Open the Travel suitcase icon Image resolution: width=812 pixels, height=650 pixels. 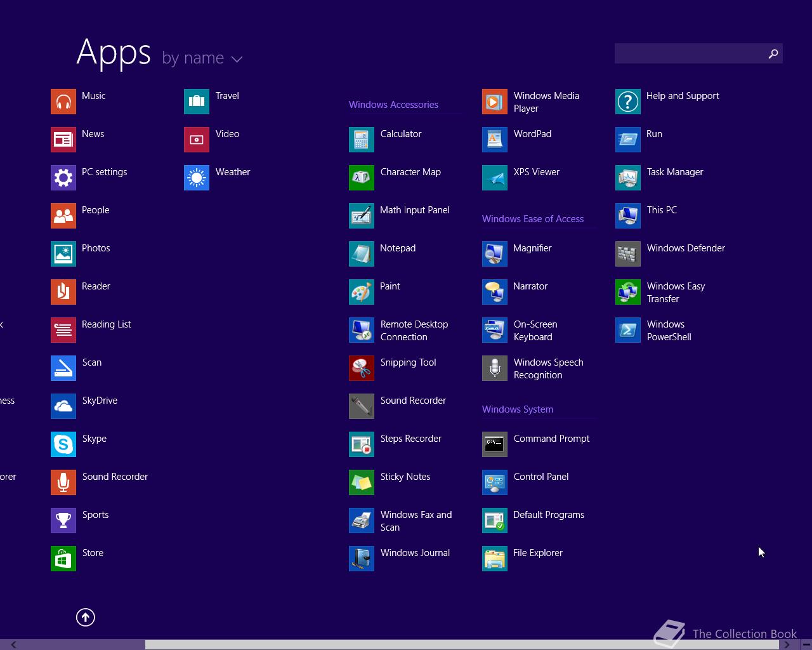(x=197, y=102)
